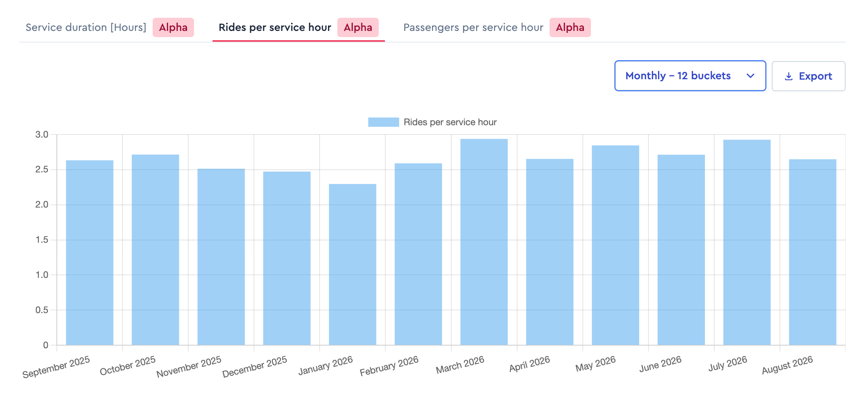Viewport: 868px width, 402px height.
Task: Click the February 2026 axis label
Action: [389, 366]
